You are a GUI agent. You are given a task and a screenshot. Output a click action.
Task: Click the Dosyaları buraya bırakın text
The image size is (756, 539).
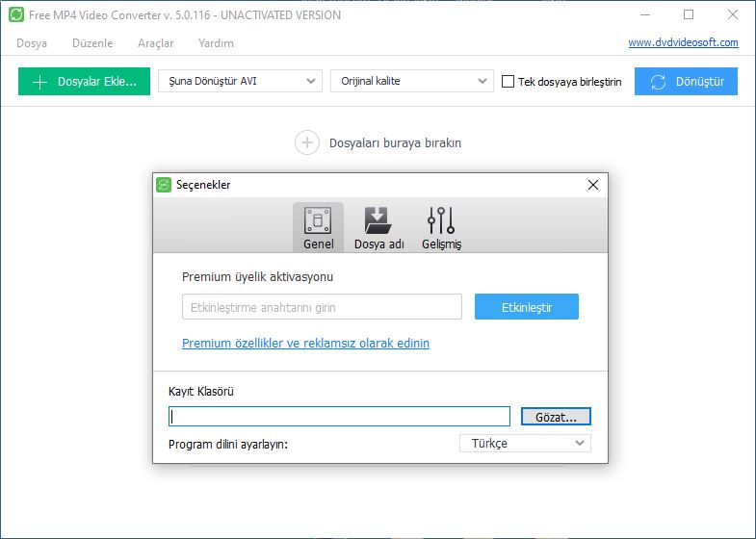point(396,143)
